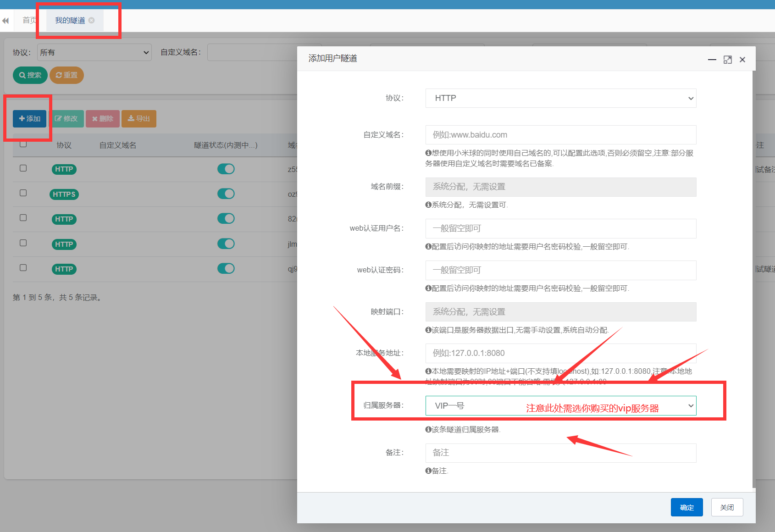Switch to the 首页 tab
Viewport: 775px width, 532px height.
29,20
